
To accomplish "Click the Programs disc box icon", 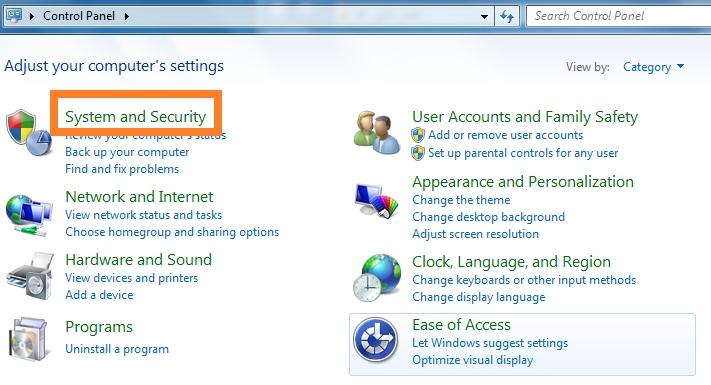I will click(28, 339).
